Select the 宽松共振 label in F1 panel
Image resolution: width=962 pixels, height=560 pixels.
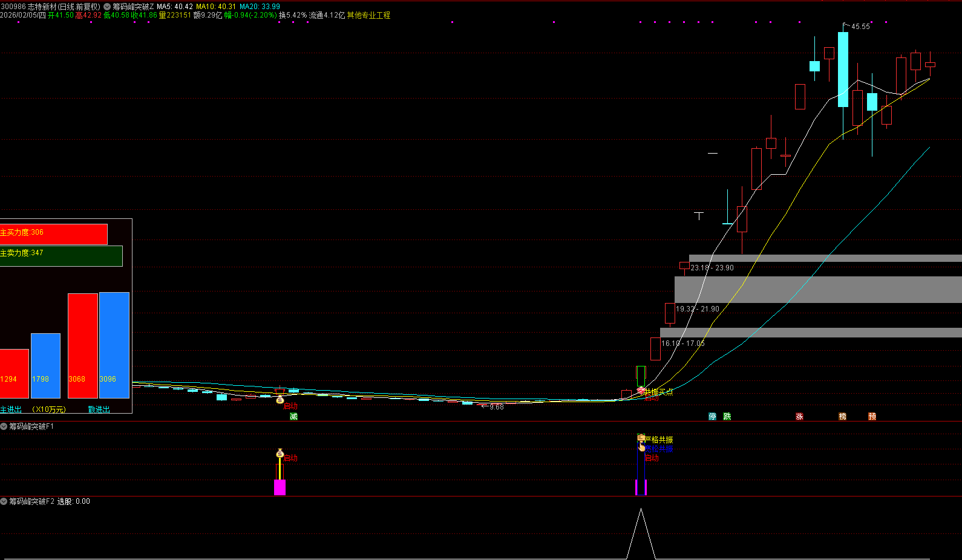(659, 449)
